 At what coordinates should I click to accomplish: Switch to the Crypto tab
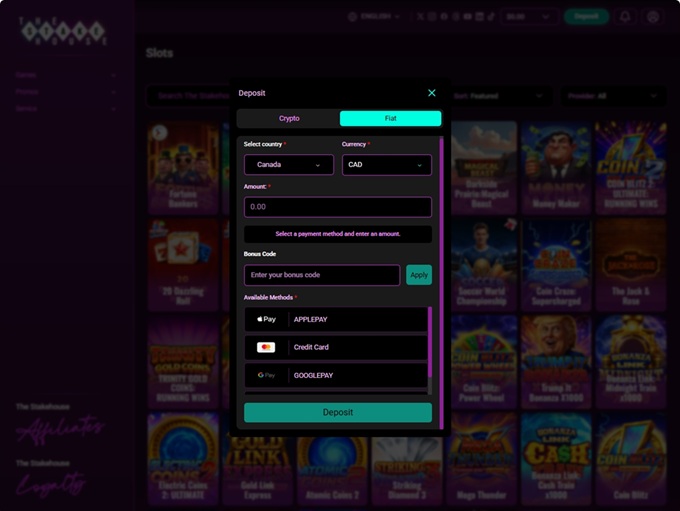pos(289,118)
